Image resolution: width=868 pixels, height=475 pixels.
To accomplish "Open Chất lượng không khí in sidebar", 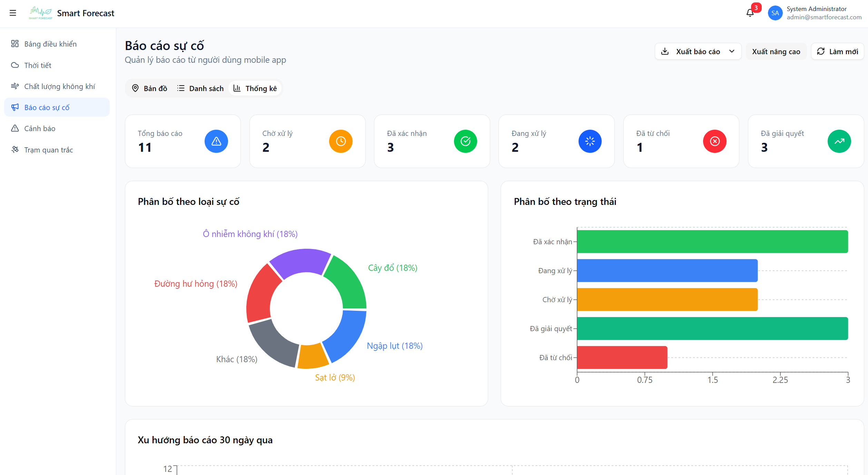I will tap(59, 86).
